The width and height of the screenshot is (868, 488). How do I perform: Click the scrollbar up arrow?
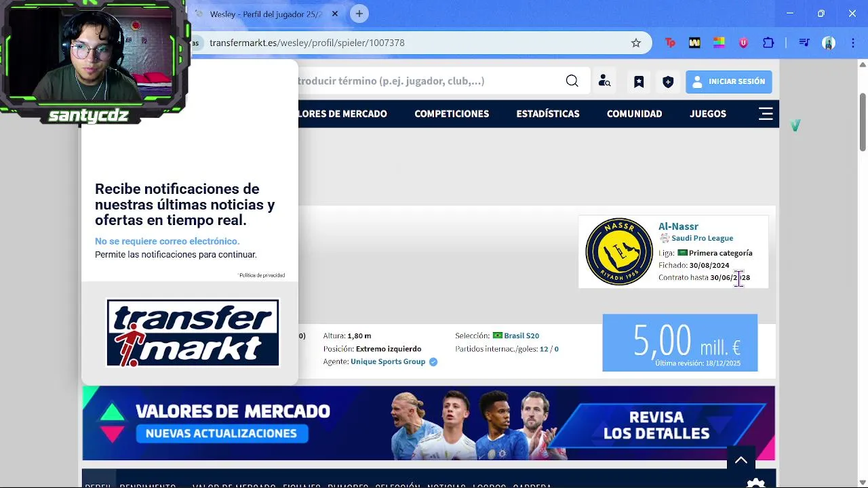[x=863, y=65]
